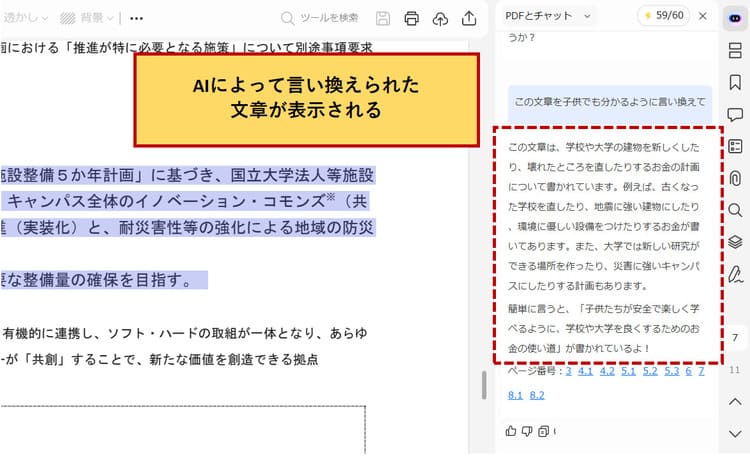Click the total page count 11
Image resolution: width=750 pixels, height=458 pixels.
point(735,370)
